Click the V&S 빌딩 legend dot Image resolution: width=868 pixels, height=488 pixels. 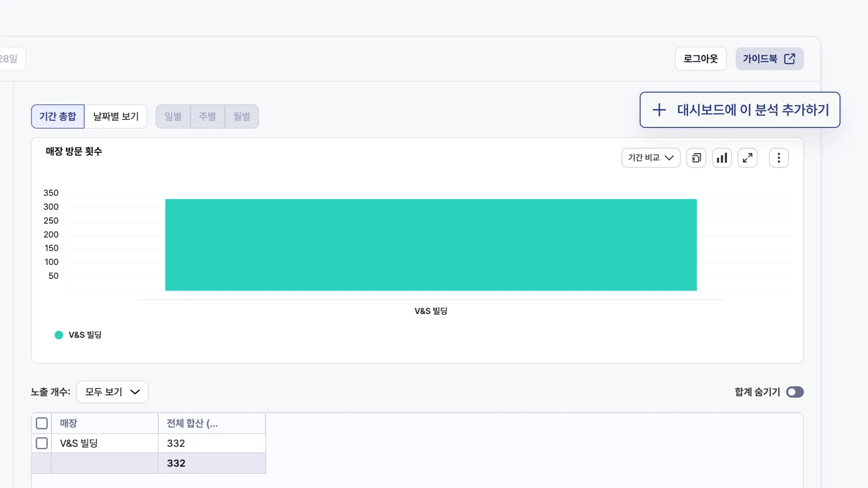click(x=59, y=335)
